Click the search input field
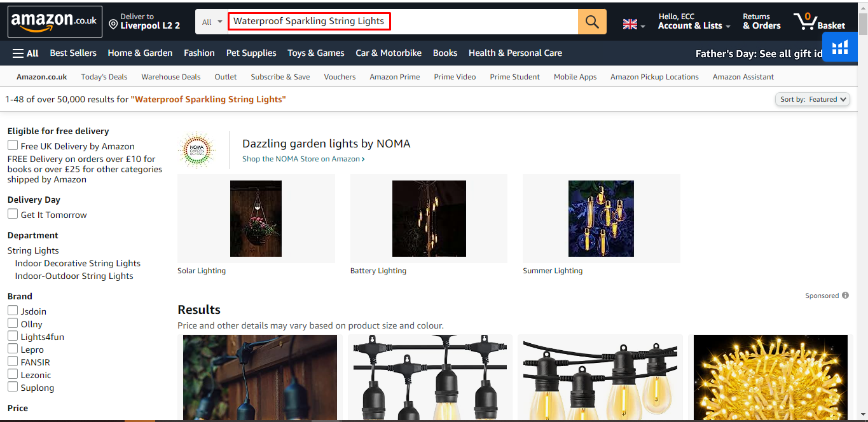The height and width of the screenshot is (422, 868). click(403, 22)
